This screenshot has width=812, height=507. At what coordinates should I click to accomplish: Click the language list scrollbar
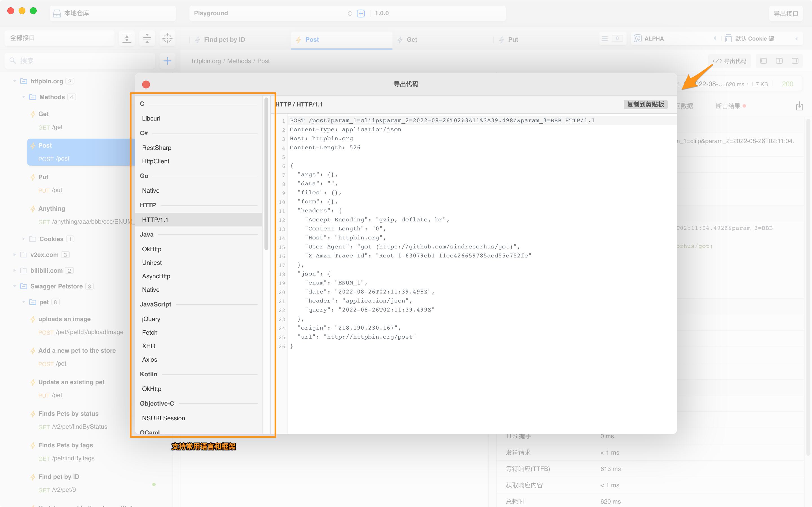266,174
